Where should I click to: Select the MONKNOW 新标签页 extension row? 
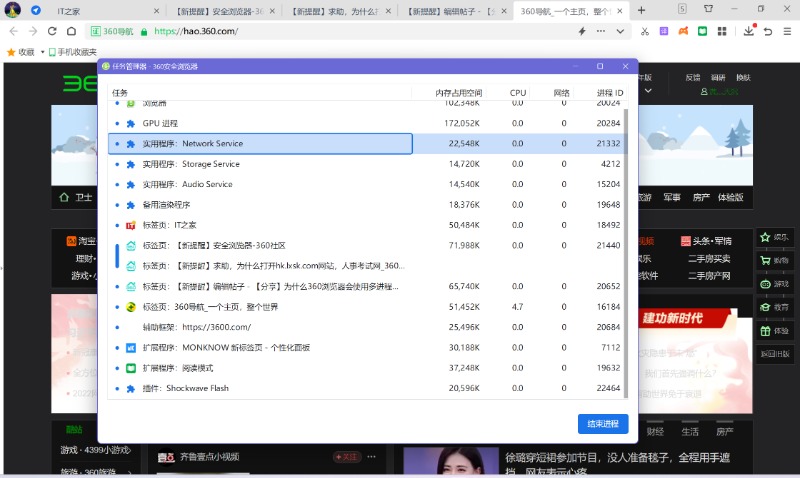[x=365, y=348]
